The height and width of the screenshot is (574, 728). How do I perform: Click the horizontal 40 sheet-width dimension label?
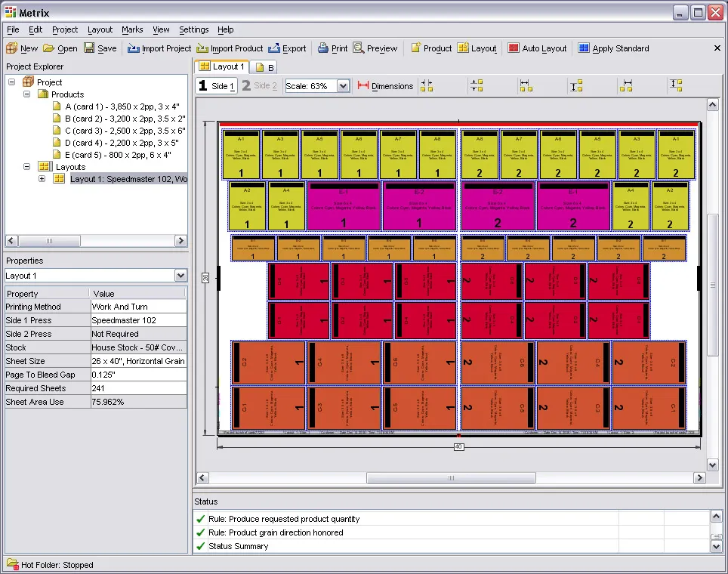pyautogui.click(x=458, y=447)
